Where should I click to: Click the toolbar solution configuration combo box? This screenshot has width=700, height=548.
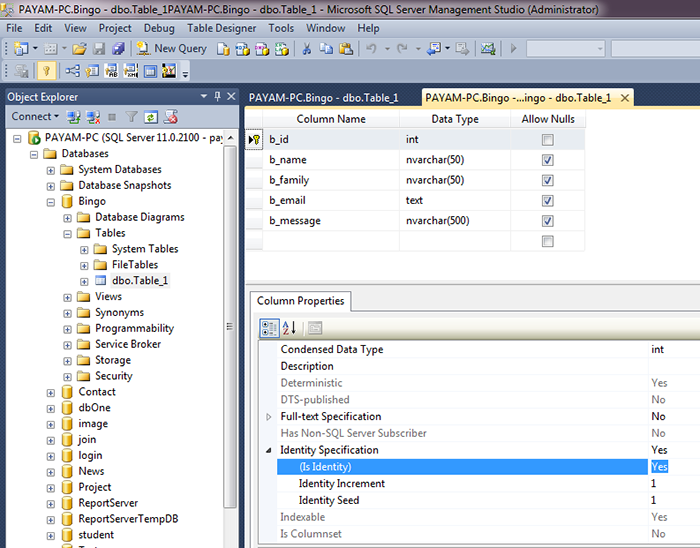(x=566, y=48)
